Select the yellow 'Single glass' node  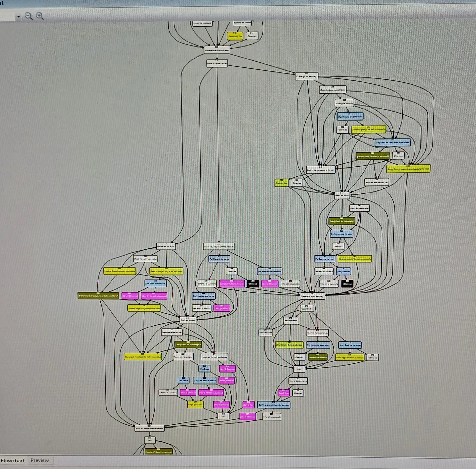pos(195,405)
